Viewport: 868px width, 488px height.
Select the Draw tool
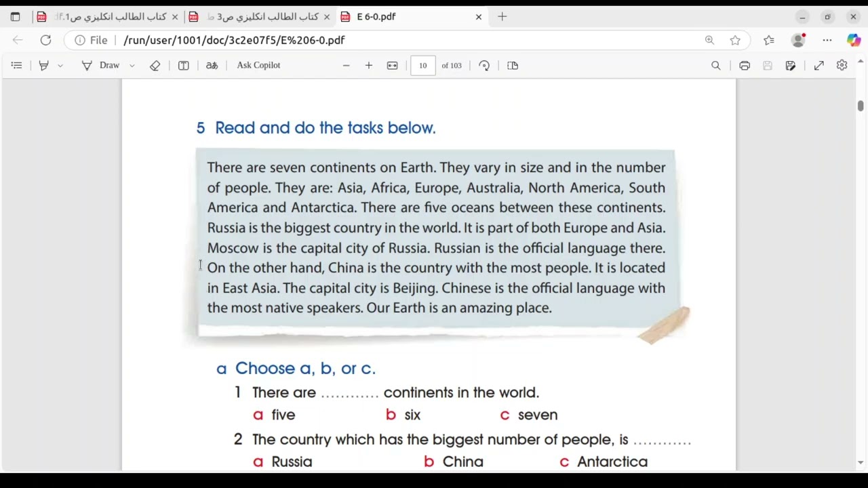pos(102,65)
